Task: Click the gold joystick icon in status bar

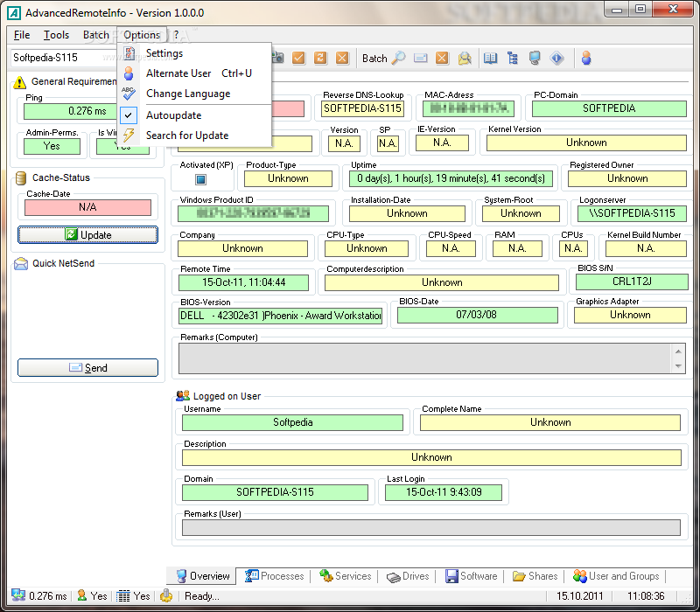Action: coord(166,595)
